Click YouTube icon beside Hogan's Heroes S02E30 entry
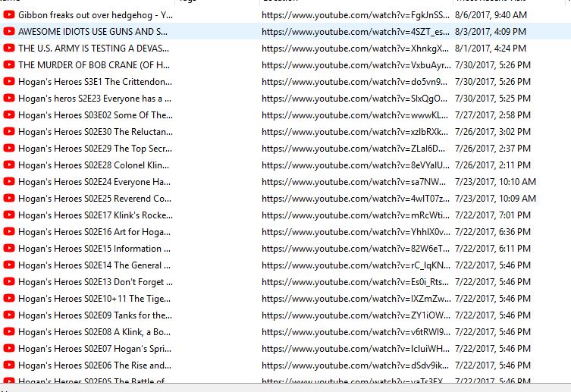 click(9, 131)
